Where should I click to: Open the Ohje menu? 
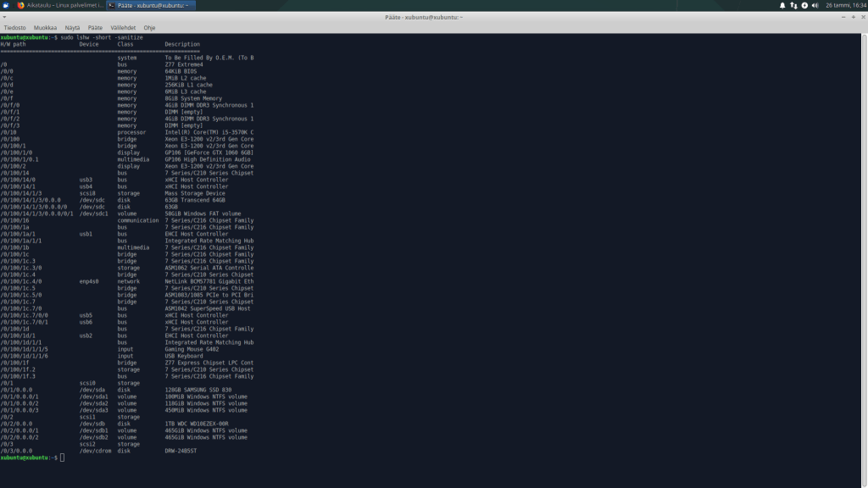click(x=150, y=27)
